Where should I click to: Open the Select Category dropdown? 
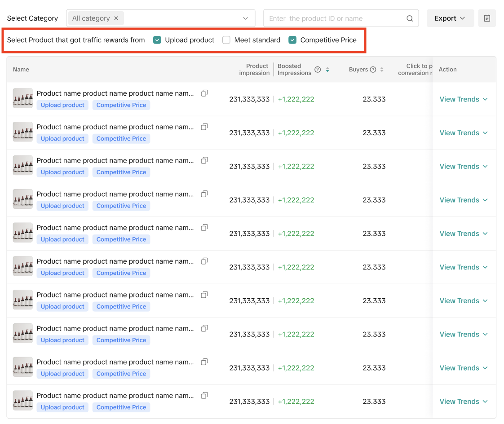pyautogui.click(x=245, y=18)
